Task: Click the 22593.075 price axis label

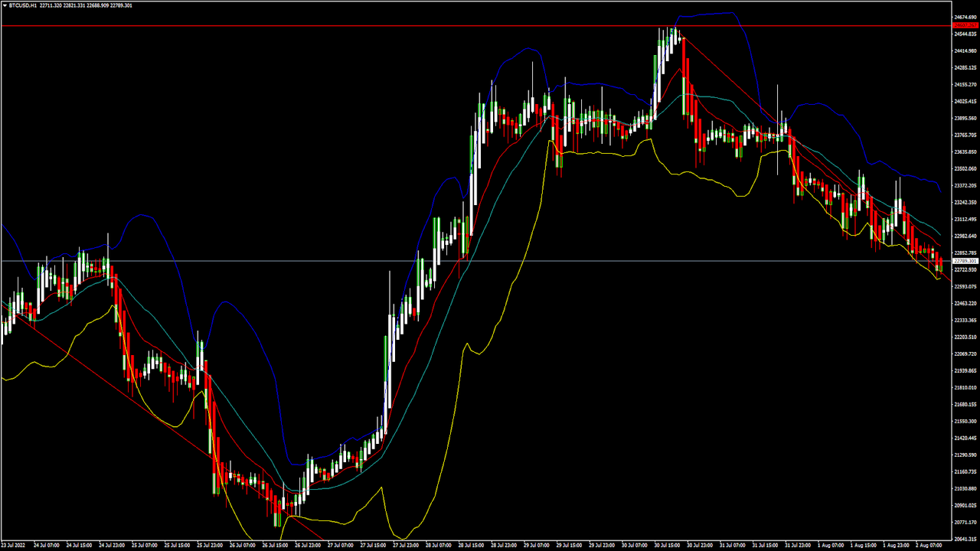Action: [965, 286]
